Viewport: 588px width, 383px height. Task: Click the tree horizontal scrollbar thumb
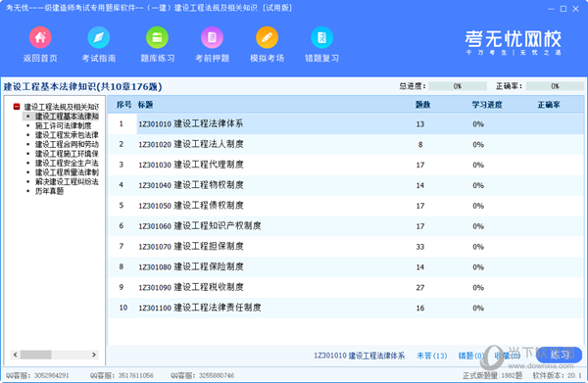click(35, 355)
